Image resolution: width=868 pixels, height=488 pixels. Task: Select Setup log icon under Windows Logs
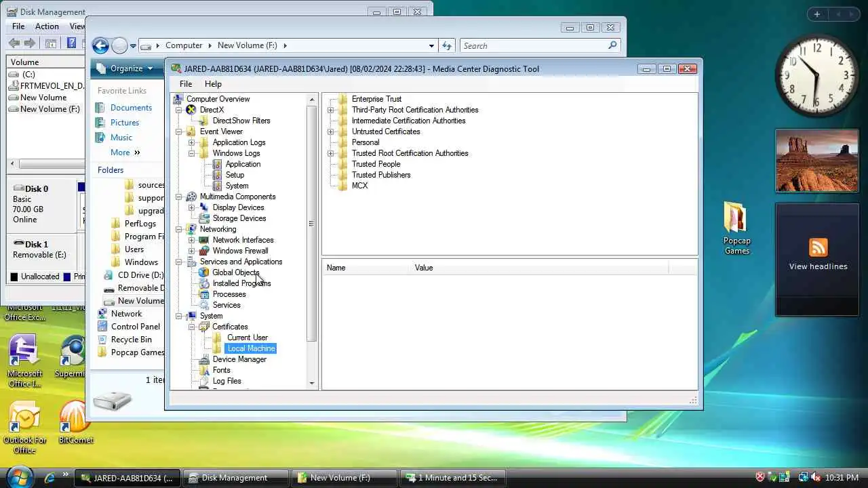pos(217,175)
